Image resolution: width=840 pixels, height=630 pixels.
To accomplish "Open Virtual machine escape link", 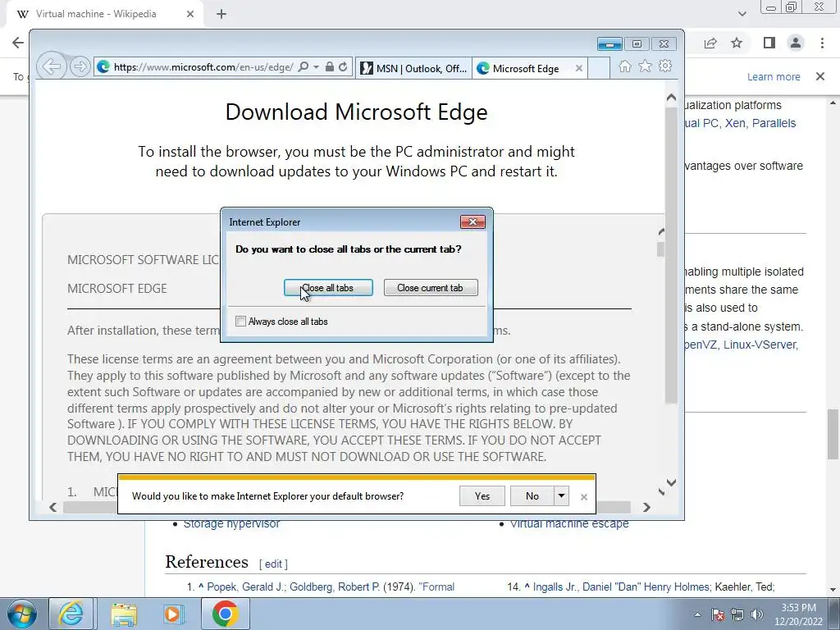I will [x=569, y=523].
